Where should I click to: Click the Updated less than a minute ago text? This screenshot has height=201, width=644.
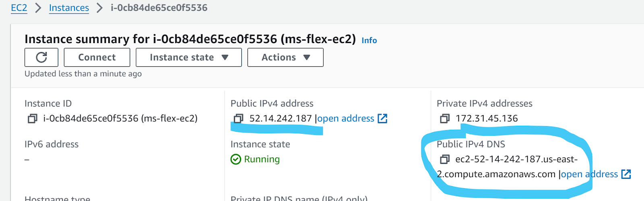coord(83,74)
